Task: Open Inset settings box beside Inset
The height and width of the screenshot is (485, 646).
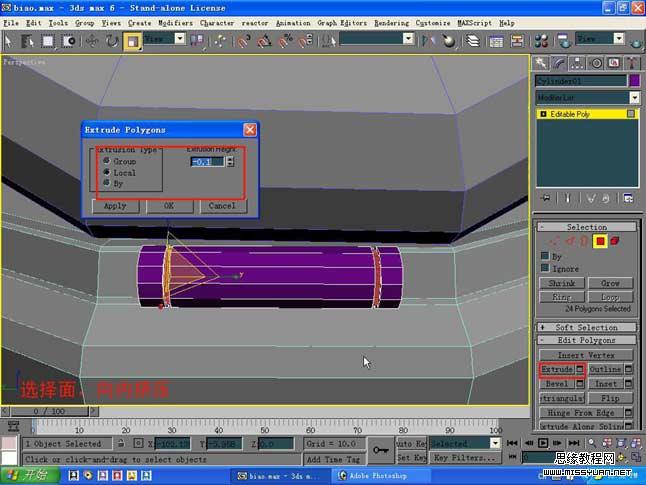Action: (628, 384)
